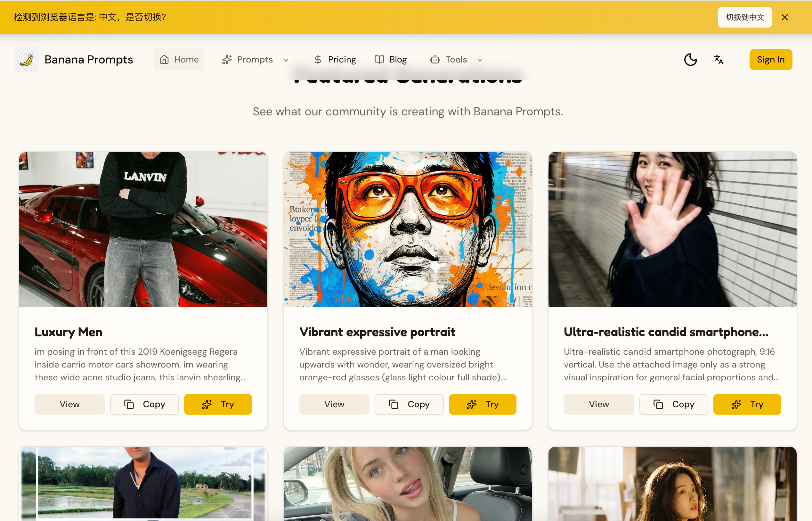812x521 pixels.
Task: View the Vibrant expressive portrait prompt
Action: pyautogui.click(x=334, y=404)
